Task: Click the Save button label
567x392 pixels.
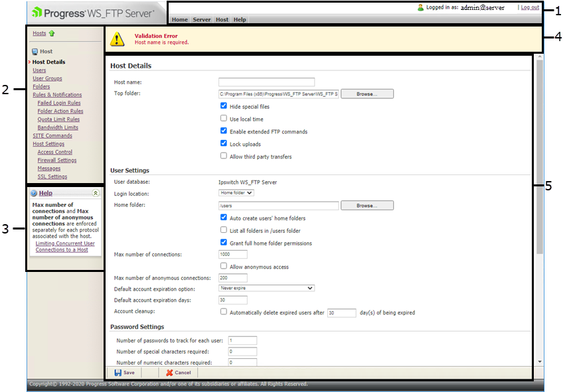Action: click(129, 373)
